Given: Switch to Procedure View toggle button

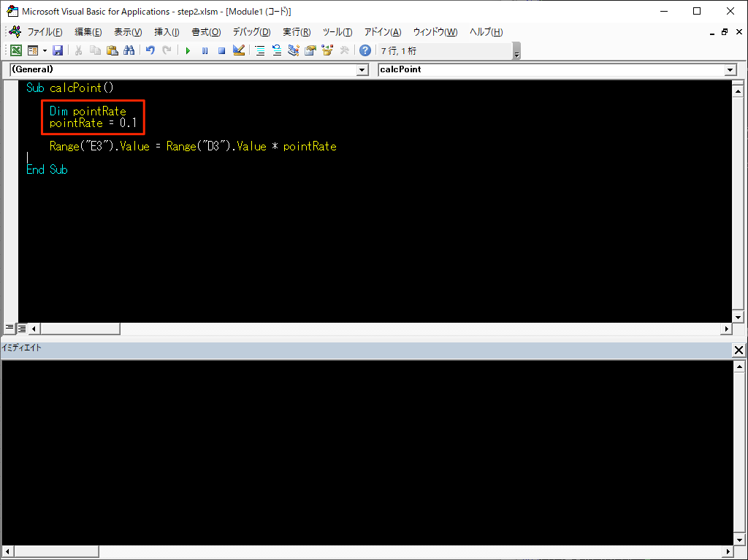Looking at the screenshot, I should click(9, 329).
